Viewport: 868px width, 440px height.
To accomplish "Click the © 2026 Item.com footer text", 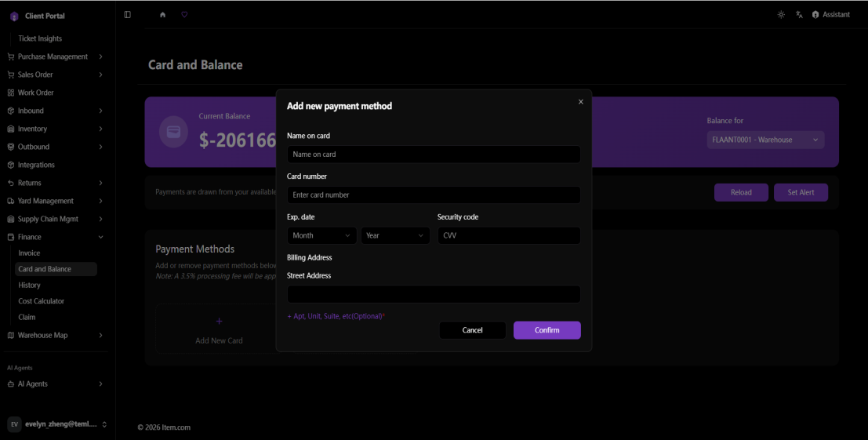I will (164, 427).
